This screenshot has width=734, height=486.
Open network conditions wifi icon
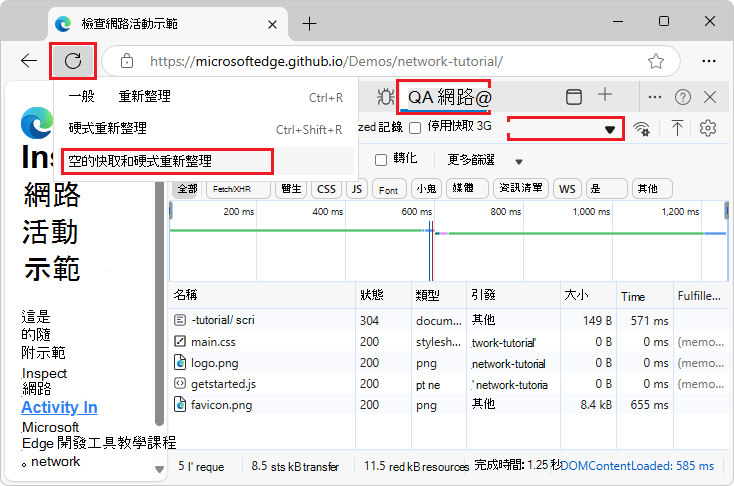[641, 128]
